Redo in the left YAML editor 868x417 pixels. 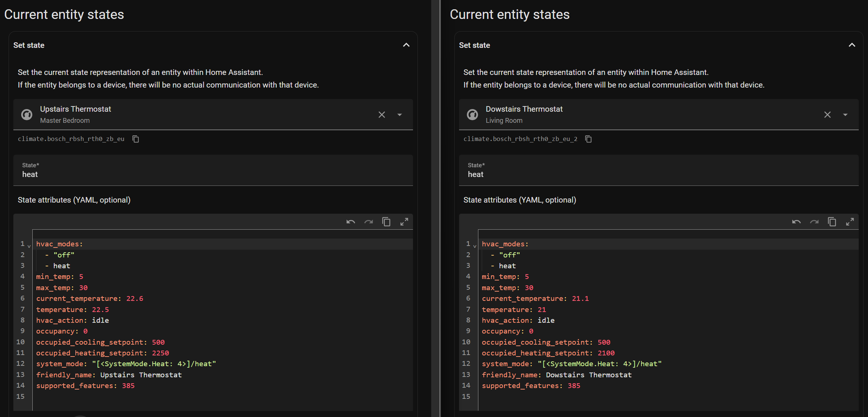368,222
